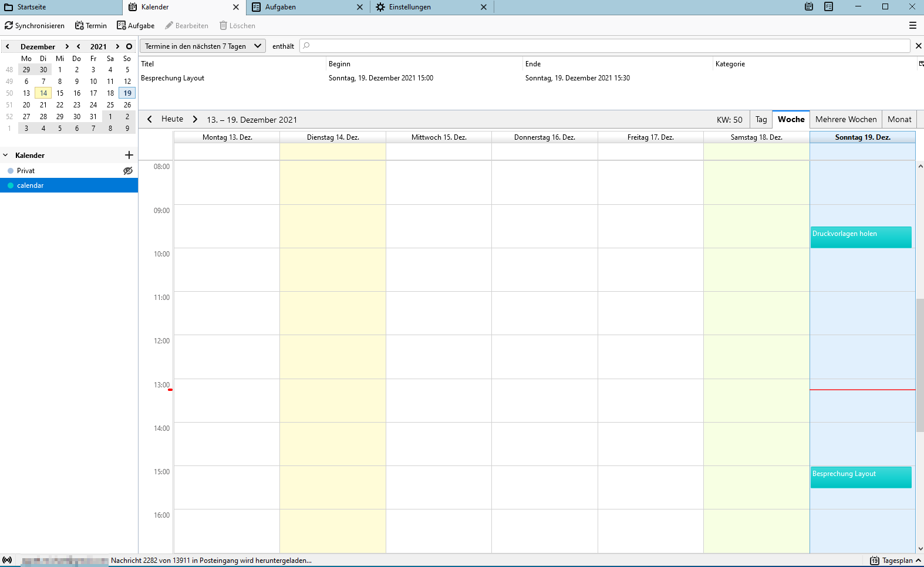Open the hamburger application menu
924x567 pixels.
tap(913, 26)
